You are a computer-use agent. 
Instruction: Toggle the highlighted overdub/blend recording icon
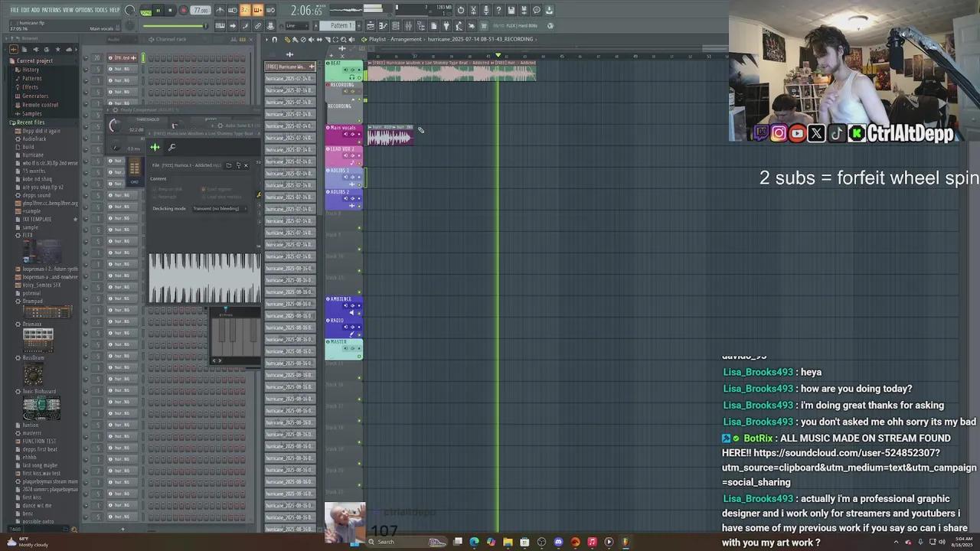tap(257, 10)
